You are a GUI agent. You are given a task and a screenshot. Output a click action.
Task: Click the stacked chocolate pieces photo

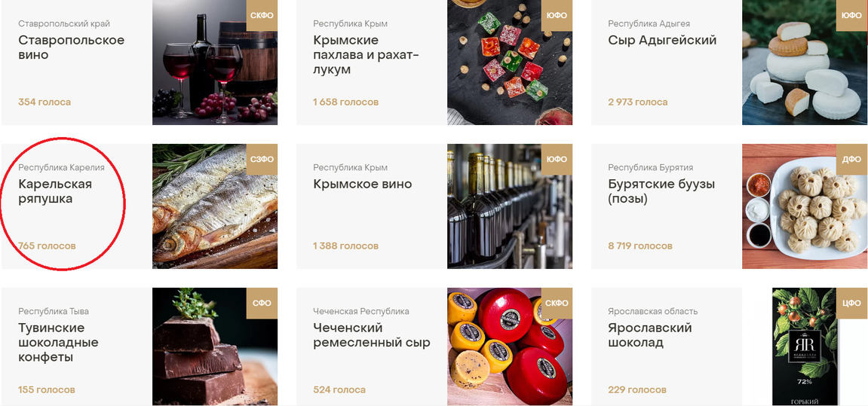coord(215,346)
